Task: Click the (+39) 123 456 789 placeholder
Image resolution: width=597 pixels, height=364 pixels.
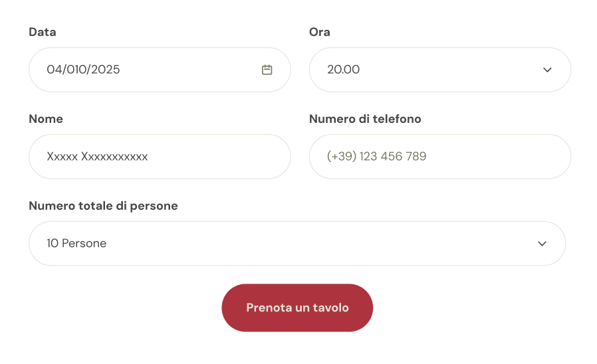Action: pos(376,157)
